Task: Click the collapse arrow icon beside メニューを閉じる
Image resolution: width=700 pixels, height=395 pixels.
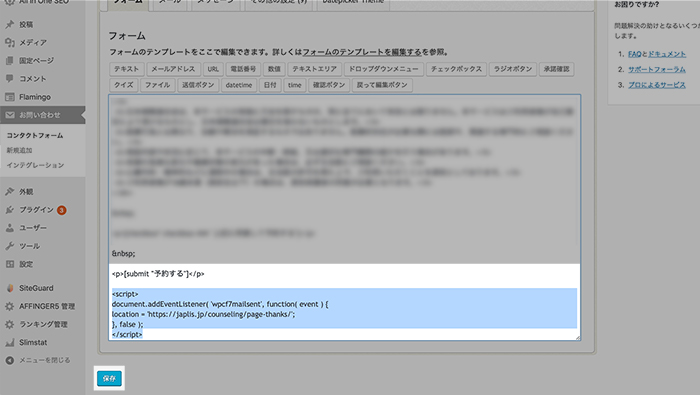Action: [x=10, y=360]
